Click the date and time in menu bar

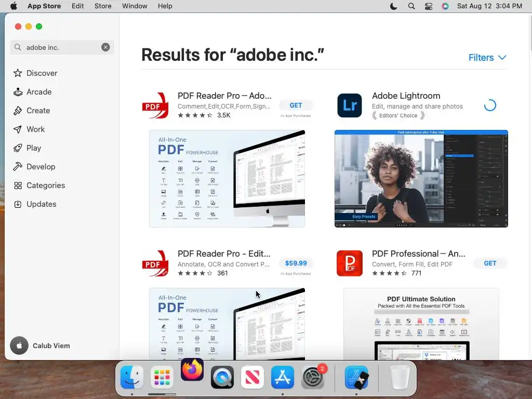coord(489,6)
